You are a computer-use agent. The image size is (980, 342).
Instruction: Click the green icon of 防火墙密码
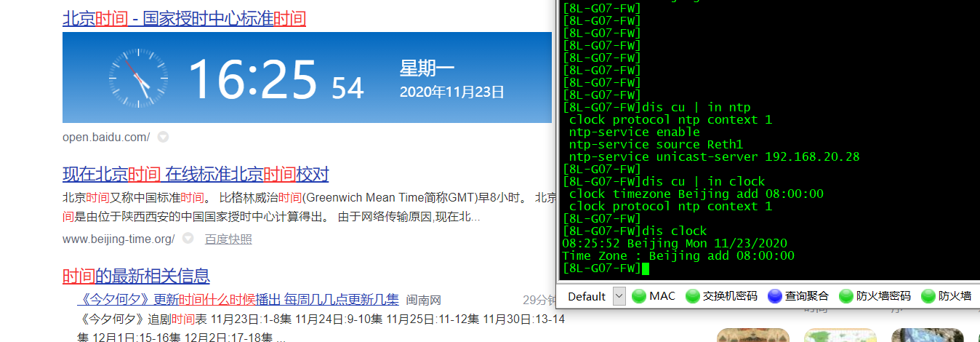pyautogui.click(x=846, y=296)
